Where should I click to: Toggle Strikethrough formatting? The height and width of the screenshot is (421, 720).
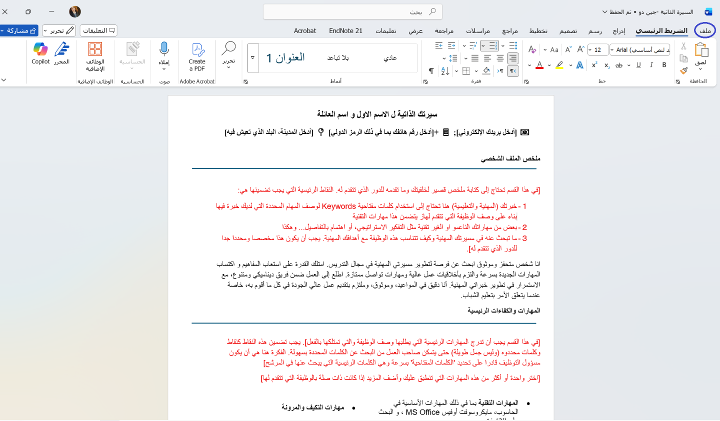(619, 65)
